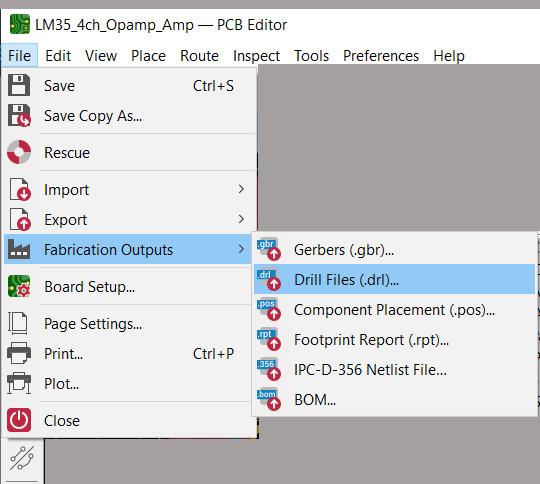Click the Plot plotter icon
Screen dimensions: 540x484
tap(19, 383)
